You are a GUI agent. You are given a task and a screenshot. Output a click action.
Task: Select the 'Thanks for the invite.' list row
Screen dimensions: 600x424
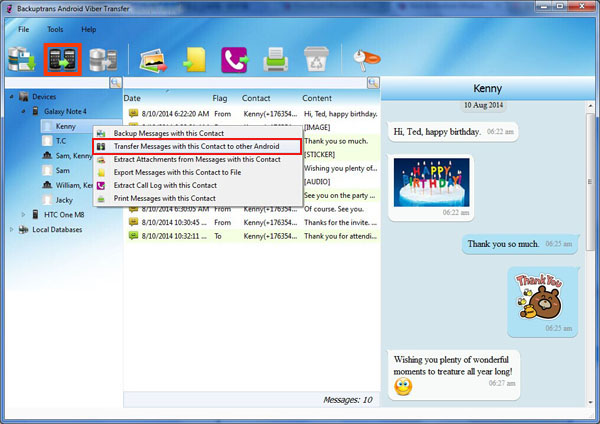(252, 222)
